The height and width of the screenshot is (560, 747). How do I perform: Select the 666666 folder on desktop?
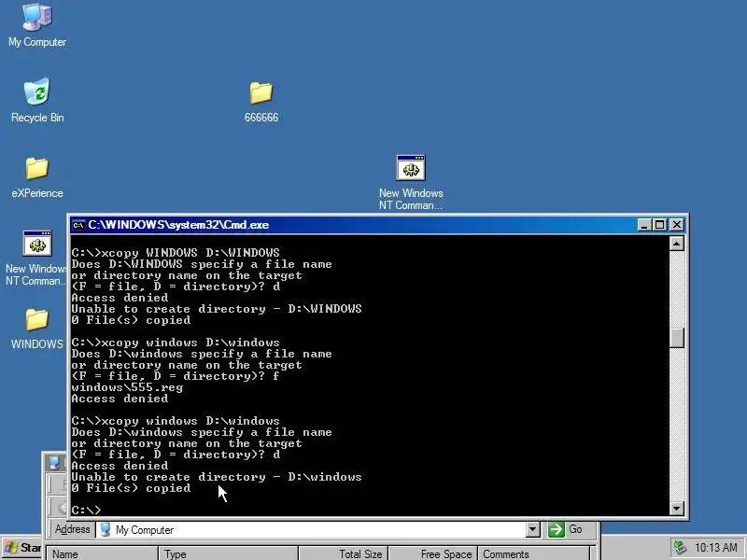point(261,101)
